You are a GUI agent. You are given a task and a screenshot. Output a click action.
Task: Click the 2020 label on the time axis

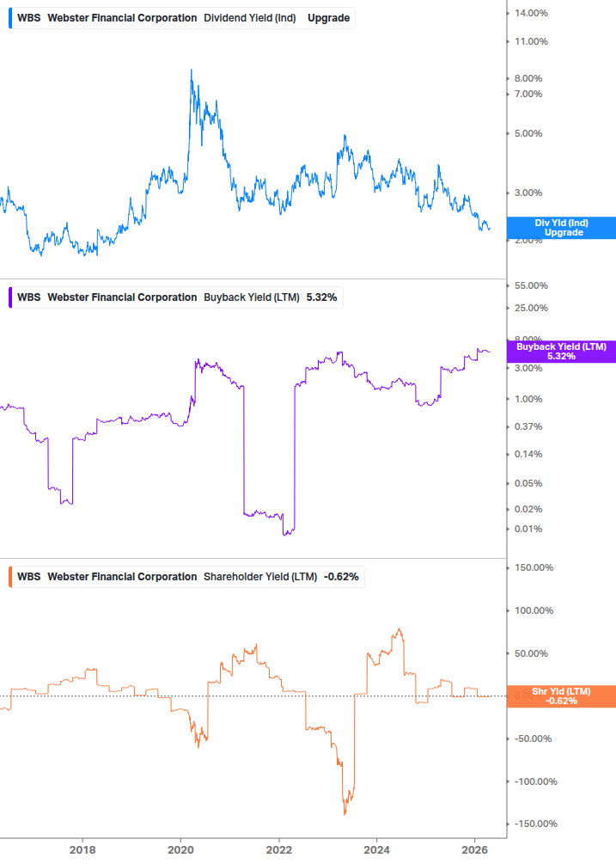[181, 849]
